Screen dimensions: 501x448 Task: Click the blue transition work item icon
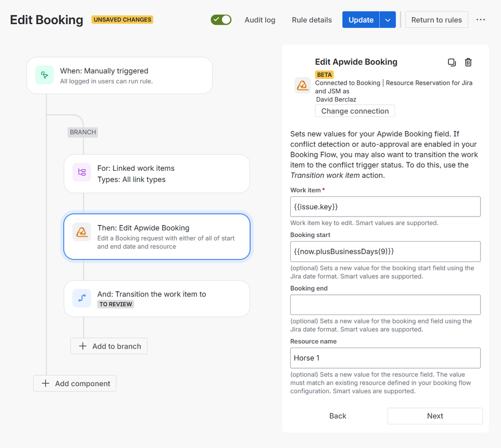pyautogui.click(x=81, y=298)
